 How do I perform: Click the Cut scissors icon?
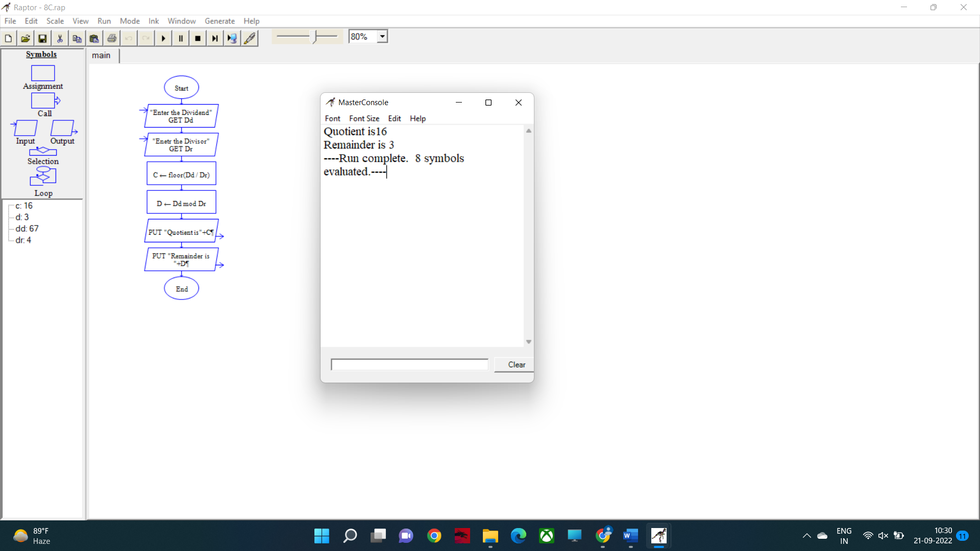[x=60, y=38]
